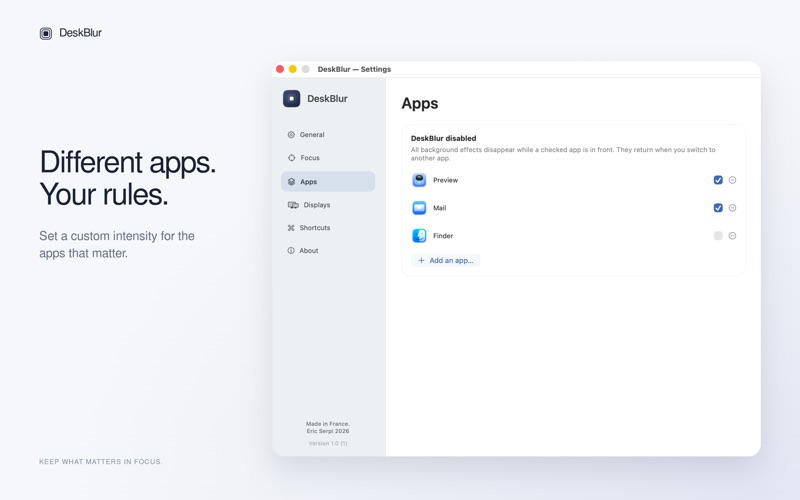Uncheck the Mail checkbox
The height and width of the screenshot is (500, 800).
(718, 208)
